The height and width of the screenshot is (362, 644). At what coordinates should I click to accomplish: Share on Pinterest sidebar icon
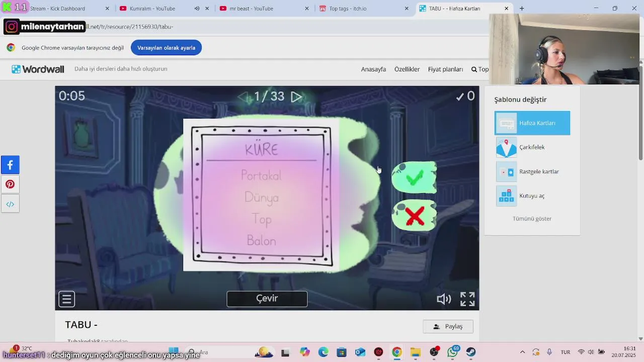point(10,185)
